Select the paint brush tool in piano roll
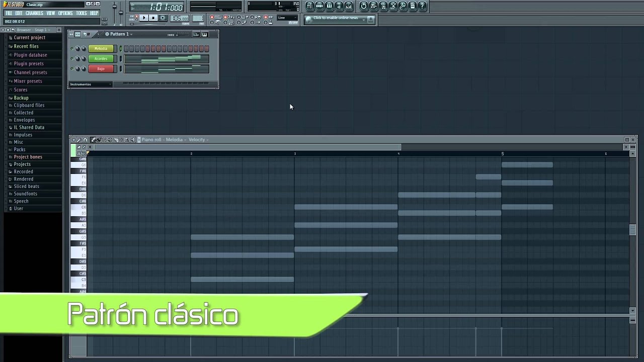The width and height of the screenshot is (644, 362). click(99, 140)
